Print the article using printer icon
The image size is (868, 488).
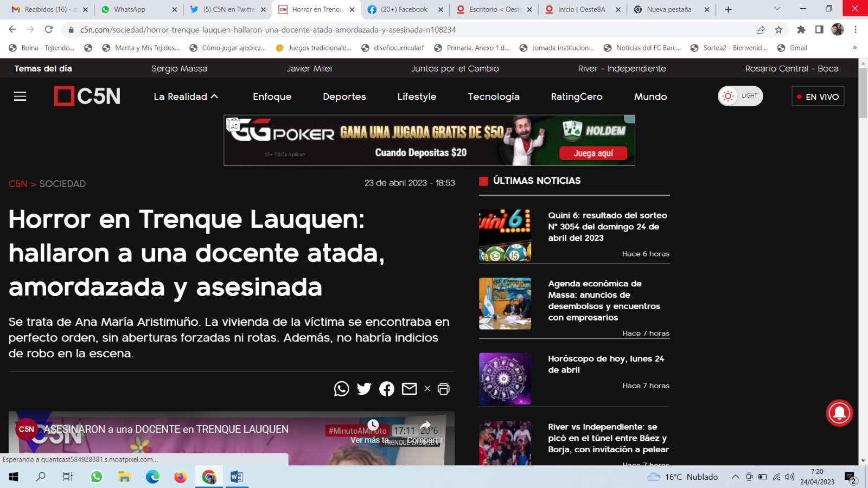[444, 389]
